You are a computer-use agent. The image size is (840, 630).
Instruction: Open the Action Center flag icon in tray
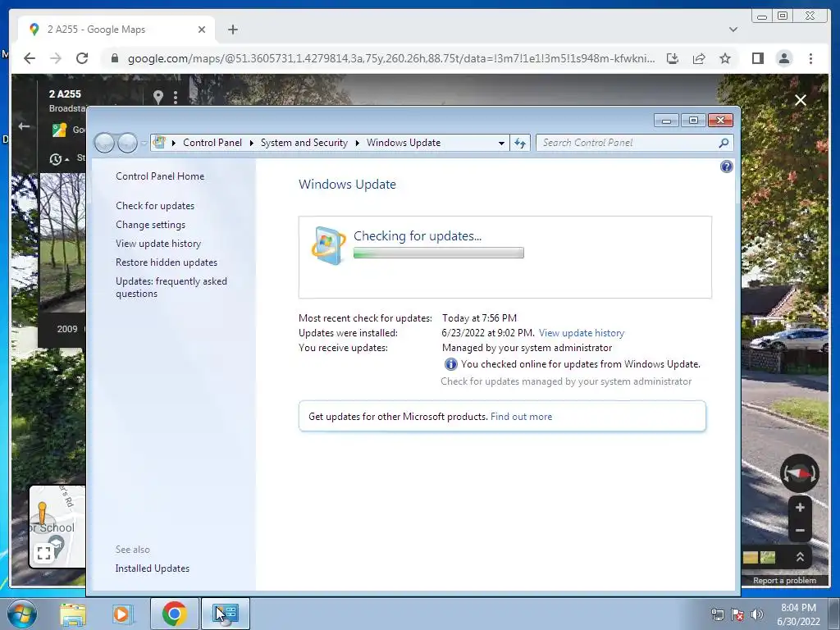[737, 614]
